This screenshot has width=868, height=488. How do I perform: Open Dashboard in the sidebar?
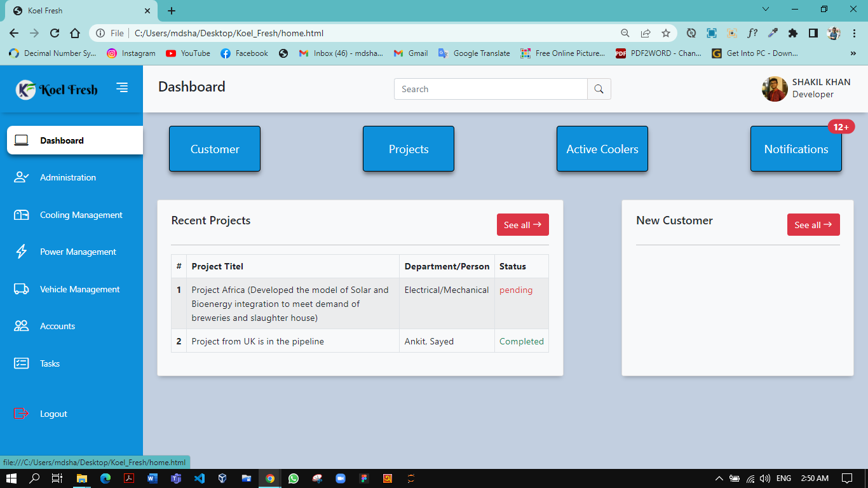75,140
